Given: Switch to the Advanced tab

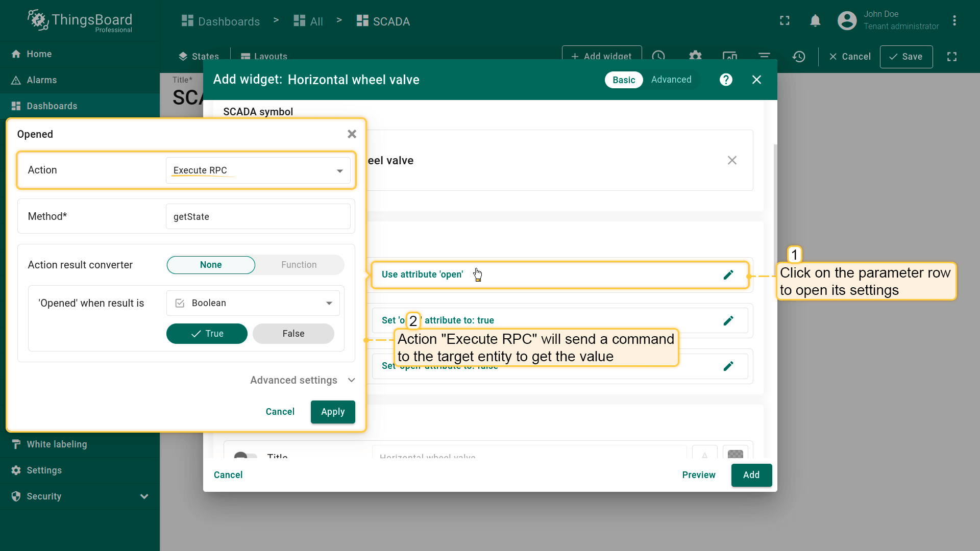Looking at the screenshot, I should (671, 80).
